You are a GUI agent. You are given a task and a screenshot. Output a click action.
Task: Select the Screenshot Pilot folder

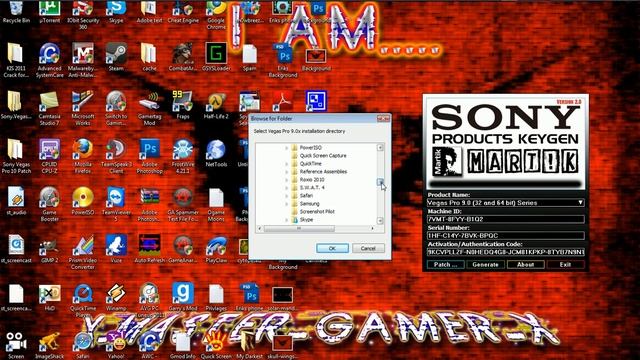317,212
